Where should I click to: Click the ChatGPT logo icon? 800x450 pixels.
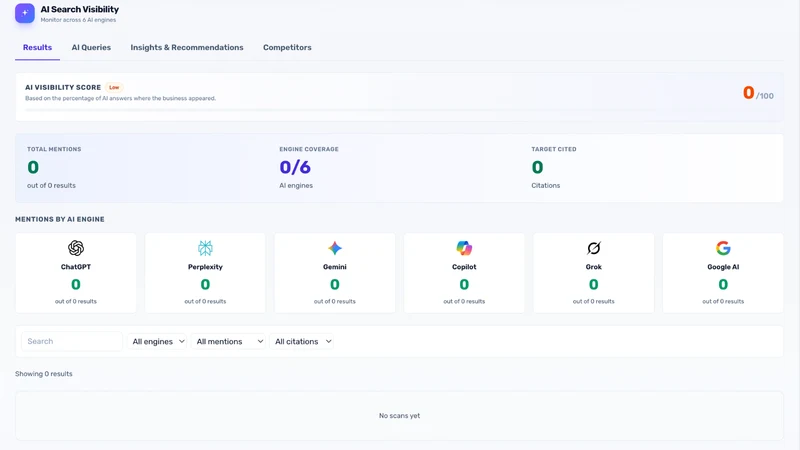click(76, 248)
